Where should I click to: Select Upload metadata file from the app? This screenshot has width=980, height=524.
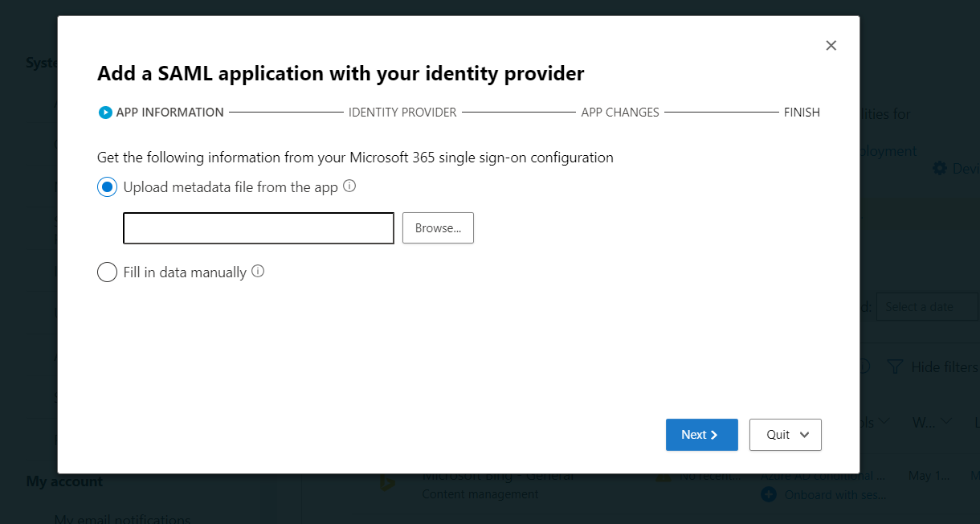click(107, 187)
